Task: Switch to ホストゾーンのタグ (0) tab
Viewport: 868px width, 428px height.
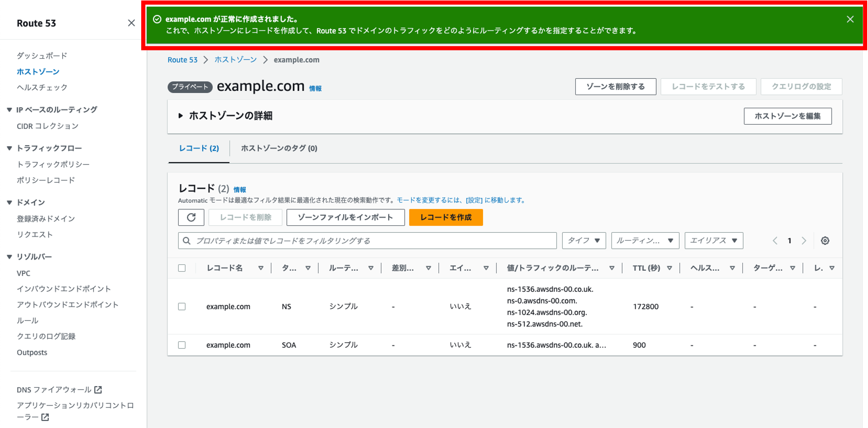Action: (279, 148)
